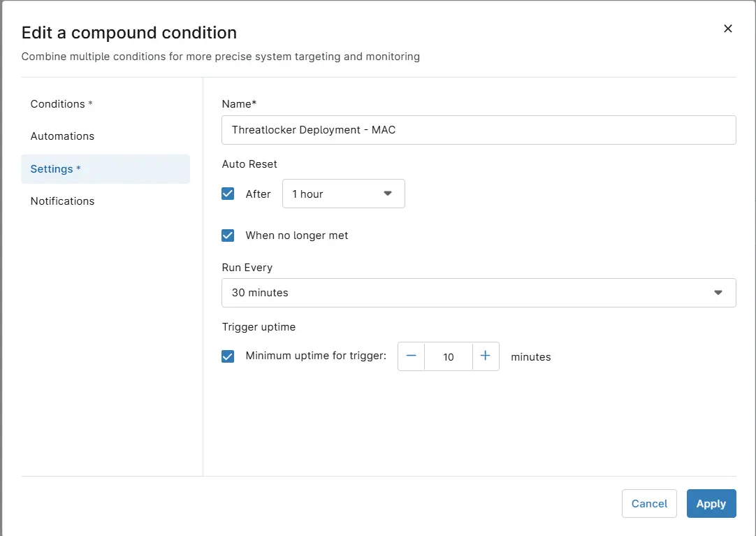Click the Auto Reset dropdown arrow icon

pyautogui.click(x=388, y=194)
